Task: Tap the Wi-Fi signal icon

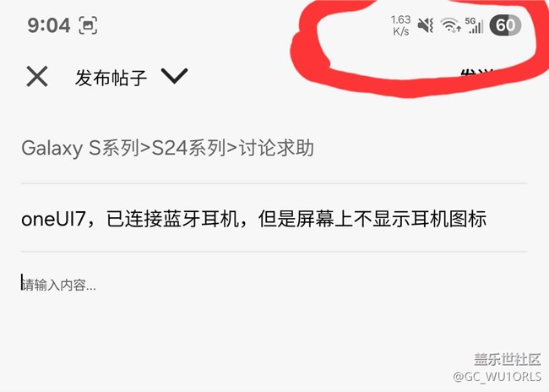Action: 450,25
